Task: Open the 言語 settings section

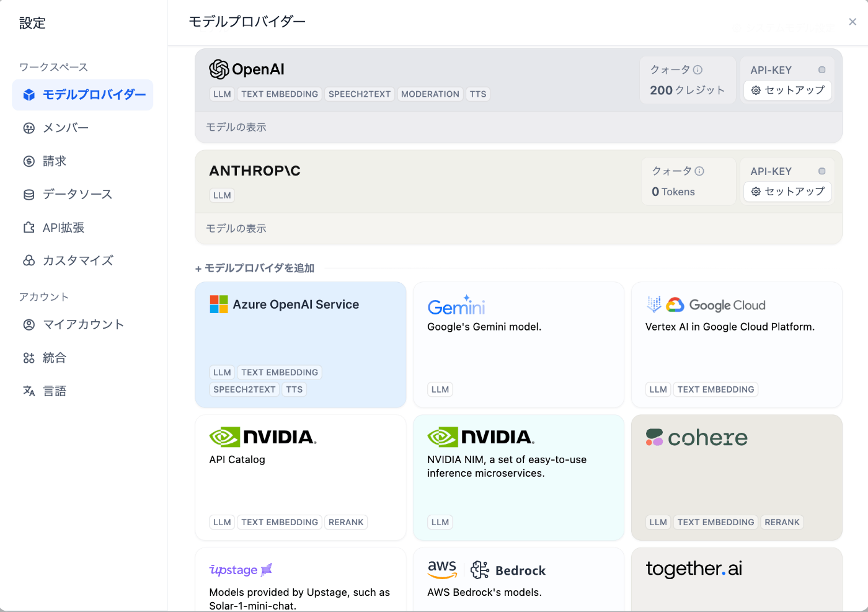Action: click(x=82, y=391)
